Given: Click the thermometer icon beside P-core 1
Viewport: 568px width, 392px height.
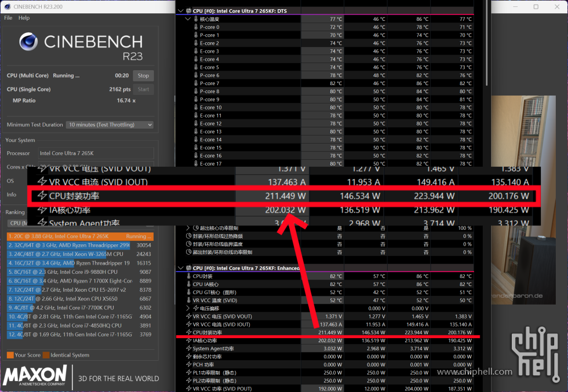Looking at the screenshot, I should pyautogui.click(x=196, y=35).
